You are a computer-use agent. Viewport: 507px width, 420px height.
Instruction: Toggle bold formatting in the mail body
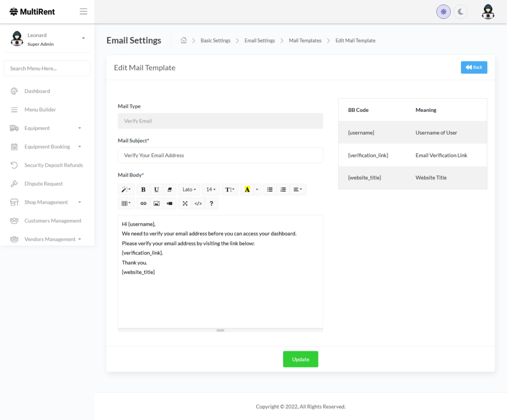click(143, 189)
